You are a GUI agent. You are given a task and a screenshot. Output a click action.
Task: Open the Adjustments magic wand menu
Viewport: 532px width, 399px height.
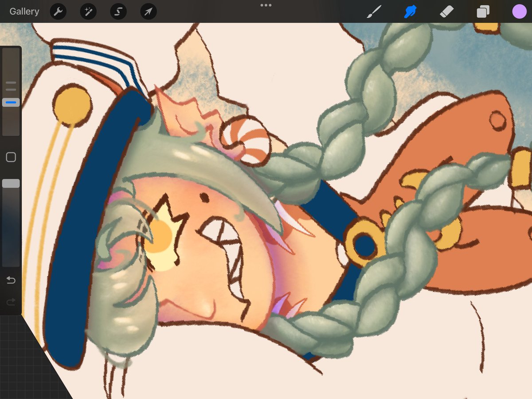pos(88,12)
